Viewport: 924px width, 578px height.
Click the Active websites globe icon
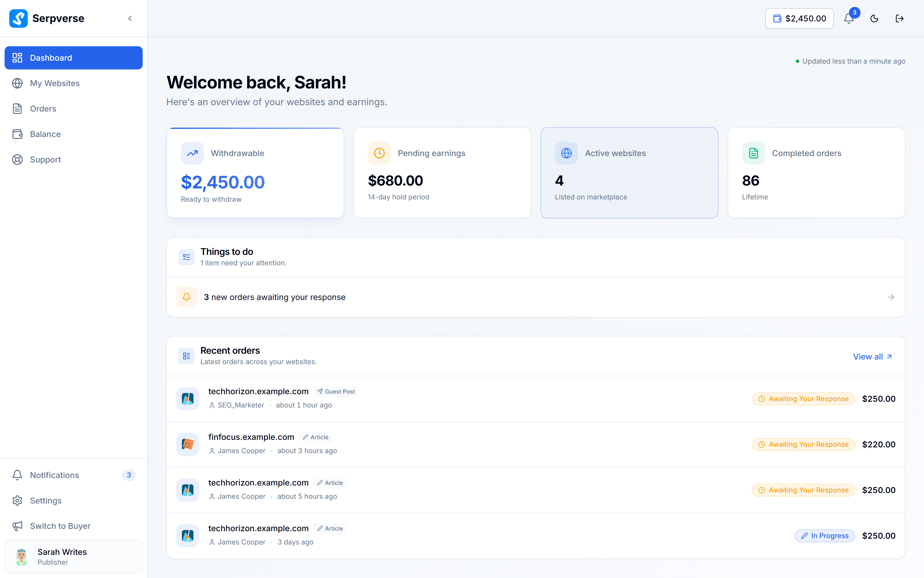566,153
